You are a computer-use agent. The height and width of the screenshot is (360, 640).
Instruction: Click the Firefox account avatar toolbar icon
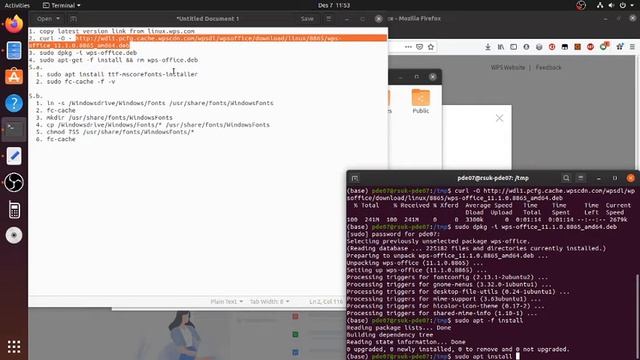(527, 47)
